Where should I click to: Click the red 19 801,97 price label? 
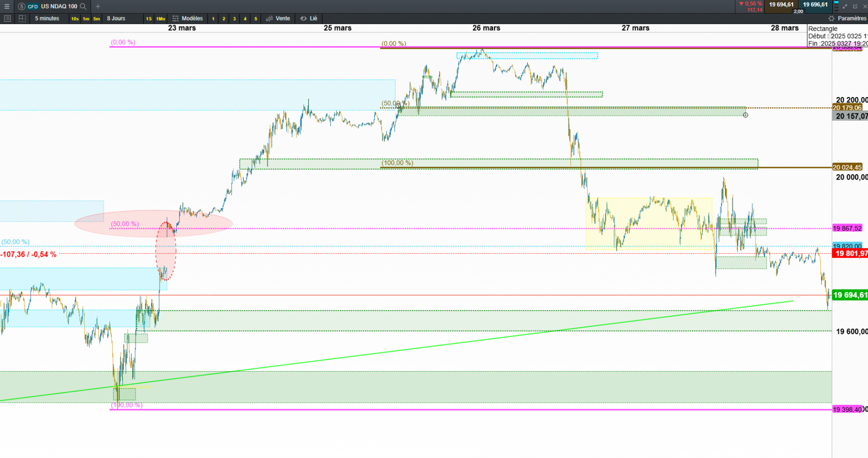coord(850,253)
